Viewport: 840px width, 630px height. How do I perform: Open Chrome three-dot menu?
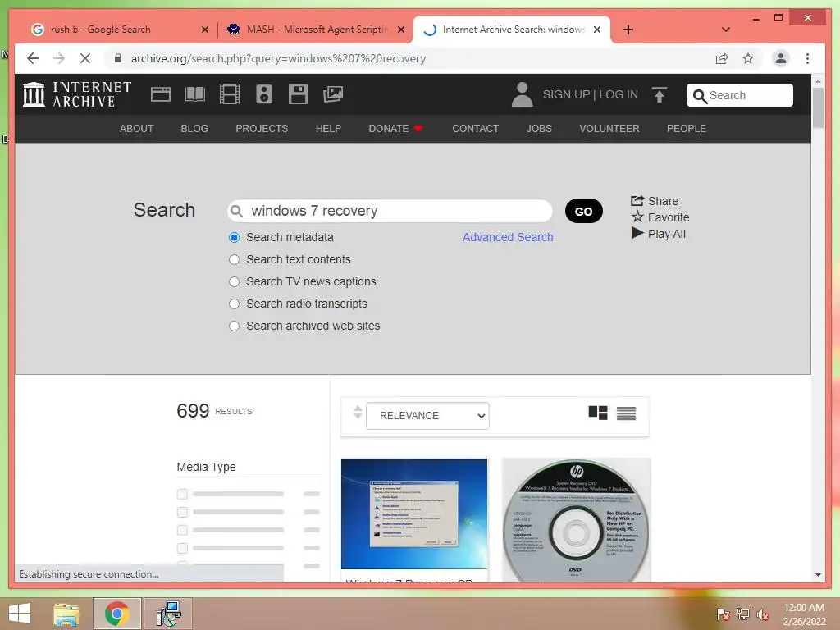pos(807,58)
